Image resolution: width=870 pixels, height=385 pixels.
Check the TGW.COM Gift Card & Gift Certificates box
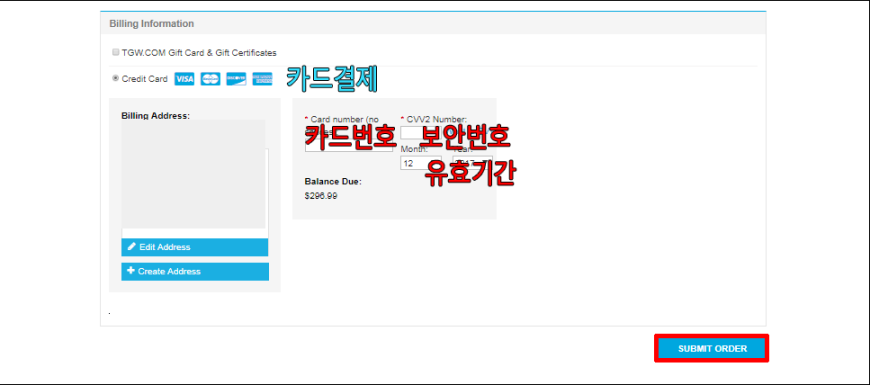pos(115,52)
